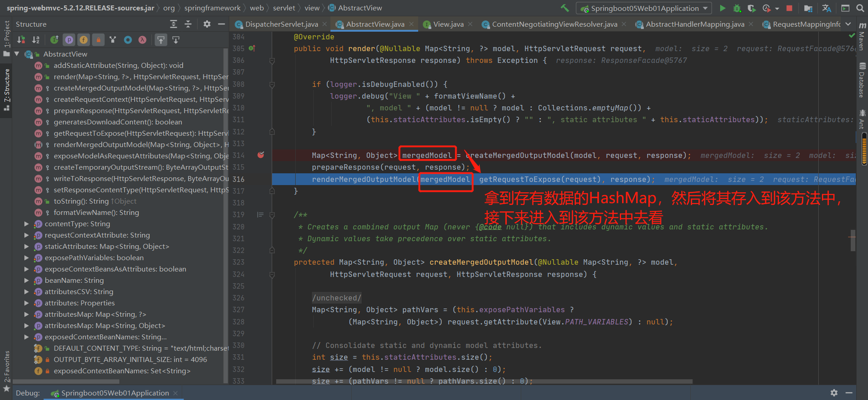
Task: Start debugging with the bug icon
Action: click(x=737, y=8)
